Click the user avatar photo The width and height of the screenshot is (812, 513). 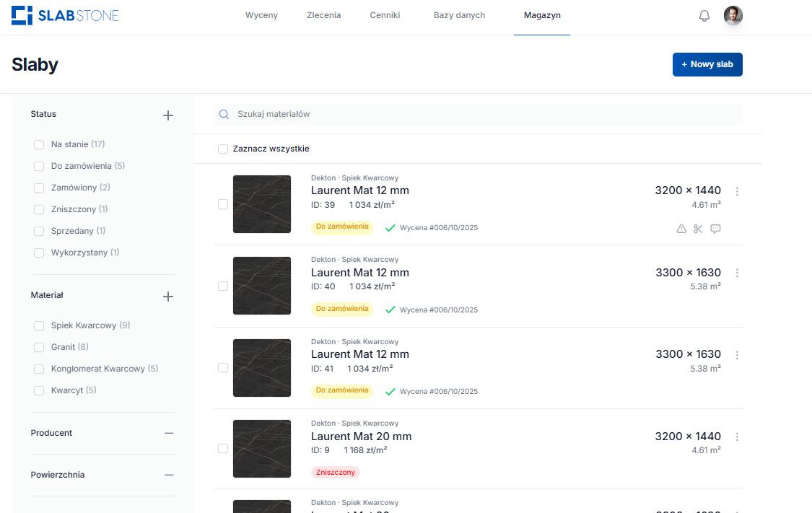point(733,15)
